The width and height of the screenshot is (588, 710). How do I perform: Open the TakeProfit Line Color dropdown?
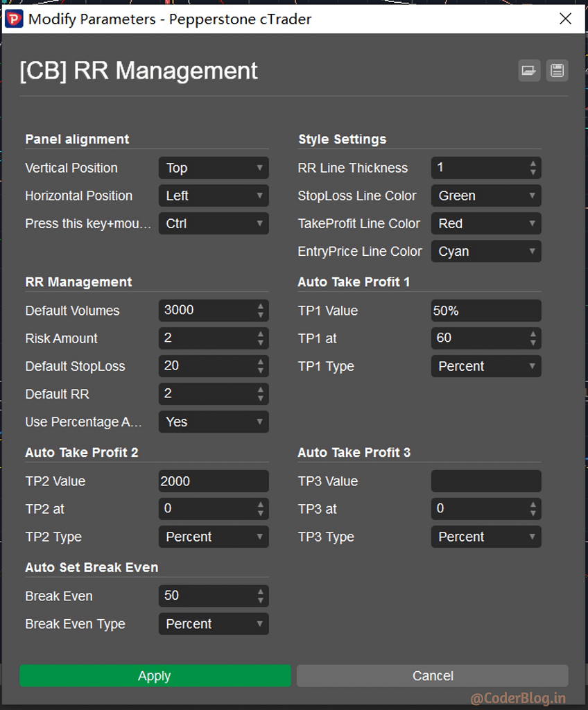(x=486, y=223)
